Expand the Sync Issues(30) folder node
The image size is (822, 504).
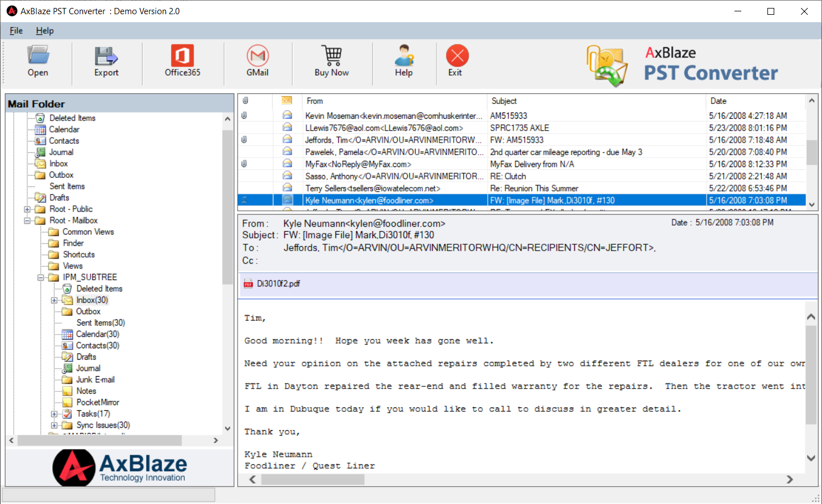tap(55, 425)
